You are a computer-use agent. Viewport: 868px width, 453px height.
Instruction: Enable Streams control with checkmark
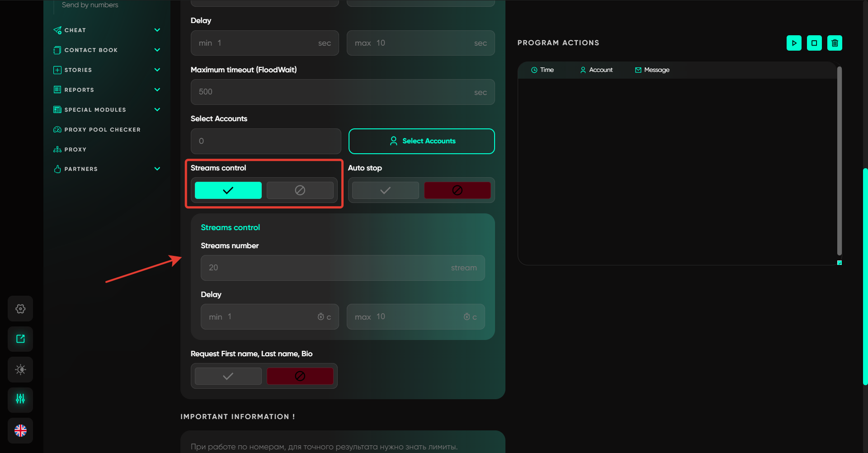click(x=228, y=190)
